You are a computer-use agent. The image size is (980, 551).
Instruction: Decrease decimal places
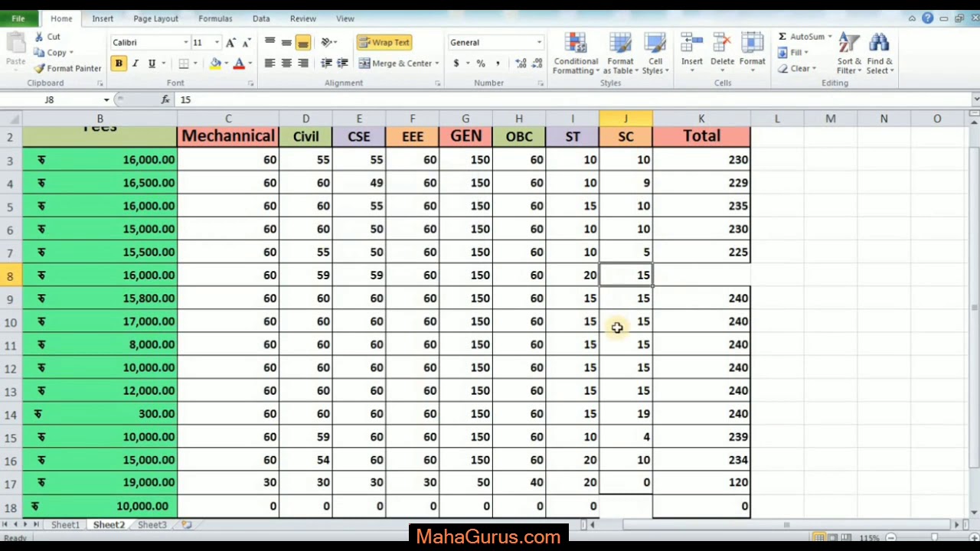click(x=537, y=64)
